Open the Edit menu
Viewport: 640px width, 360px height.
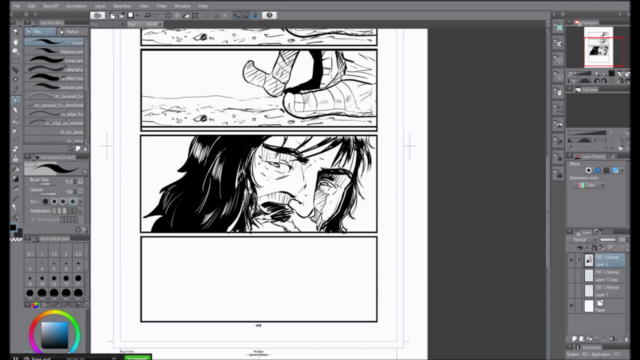pyautogui.click(x=31, y=6)
